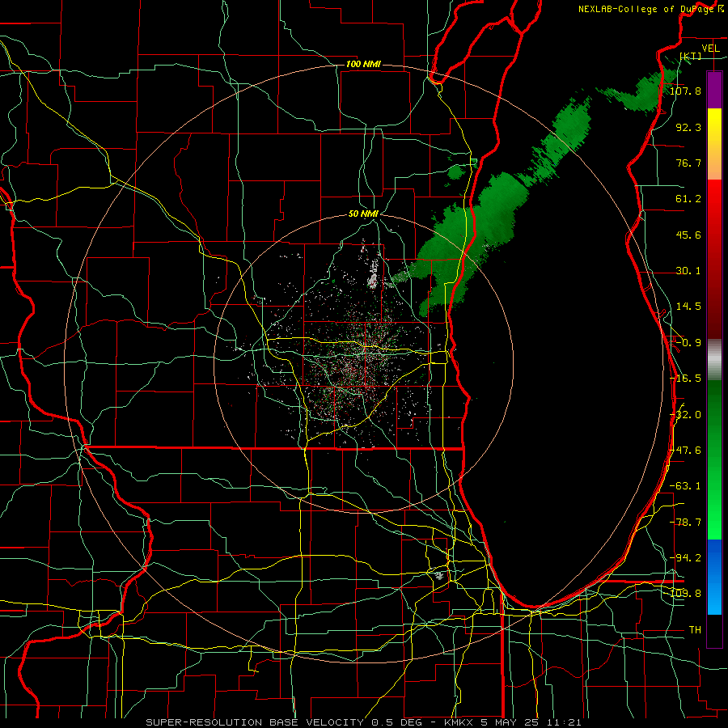Pick the light blue segment of color bar
The height and width of the screenshot is (728, 728).
click(714, 601)
